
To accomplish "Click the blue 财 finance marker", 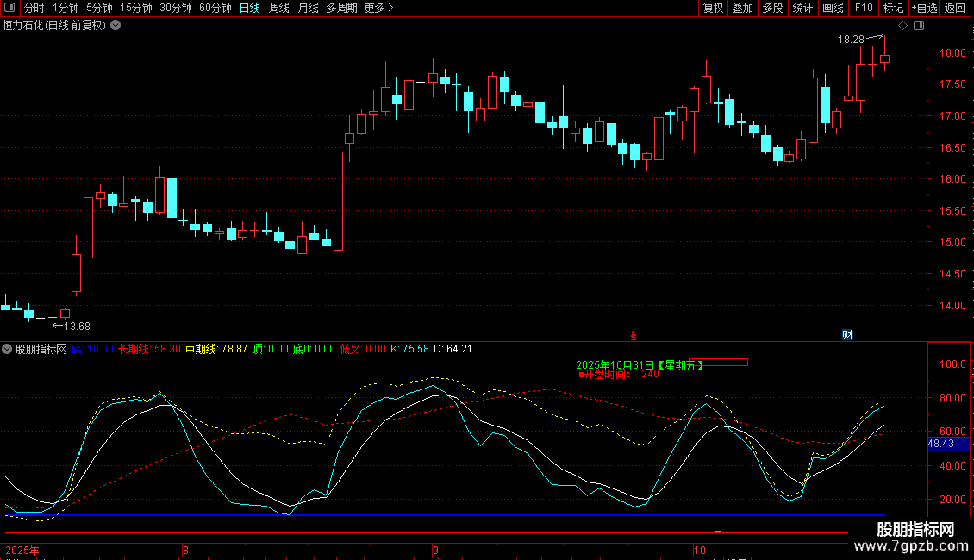I will coord(847,335).
